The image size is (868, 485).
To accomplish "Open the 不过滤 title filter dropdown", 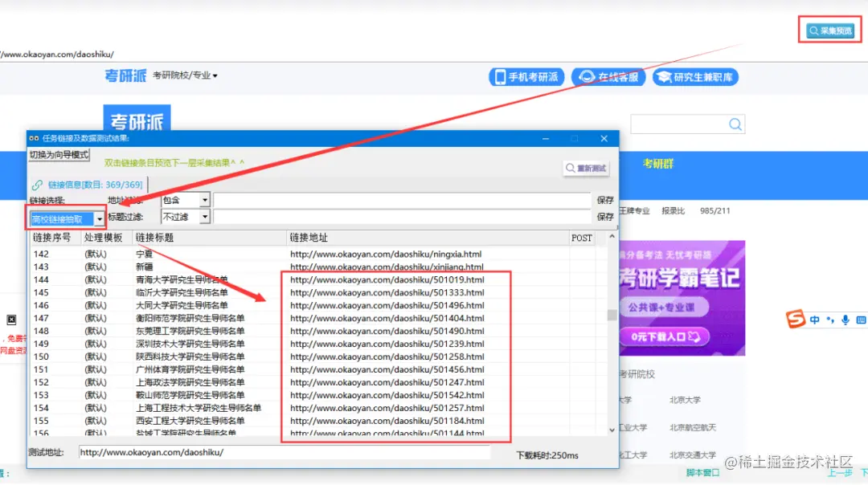I will click(185, 217).
